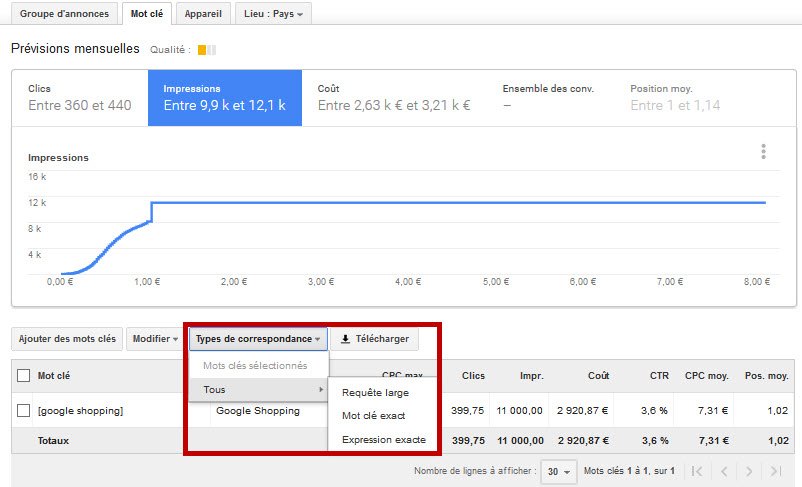Collapse the Types de correspondance dropdown
Viewport: 802px width, 487px height.
258,339
